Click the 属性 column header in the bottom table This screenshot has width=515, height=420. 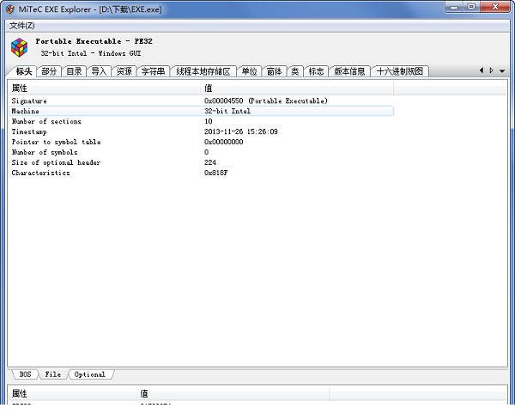72,393
